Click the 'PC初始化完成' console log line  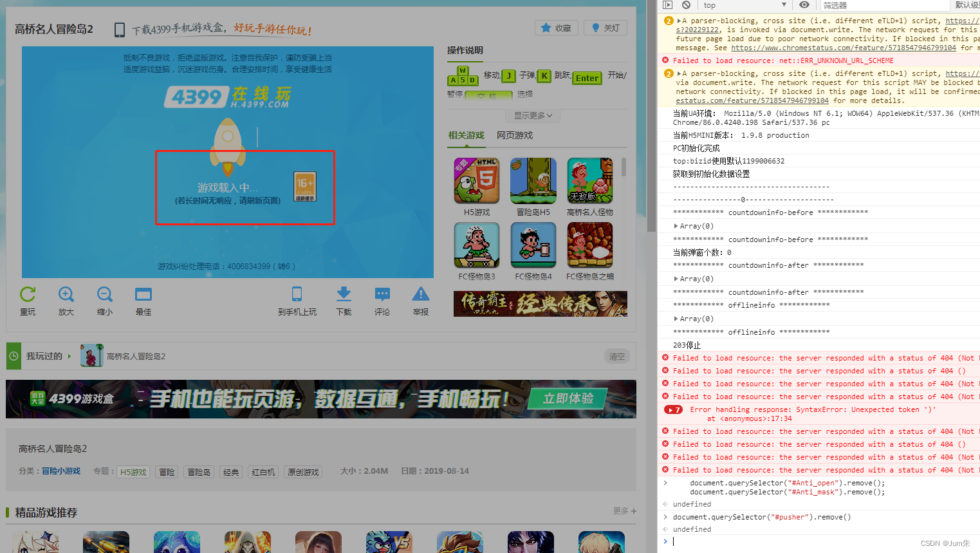coord(696,148)
